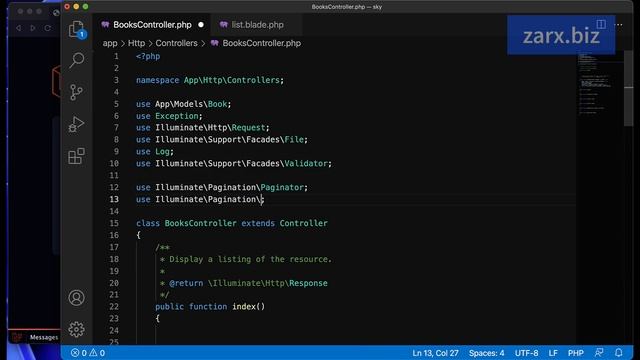Open the Source Control view
Viewport: 640px width, 360px height.
[76, 92]
